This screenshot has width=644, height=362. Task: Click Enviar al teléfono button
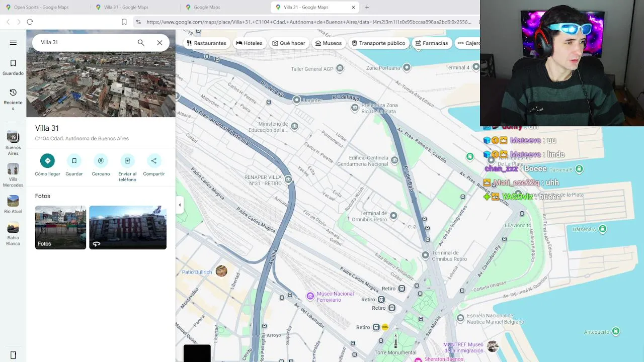tap(127, 168)
